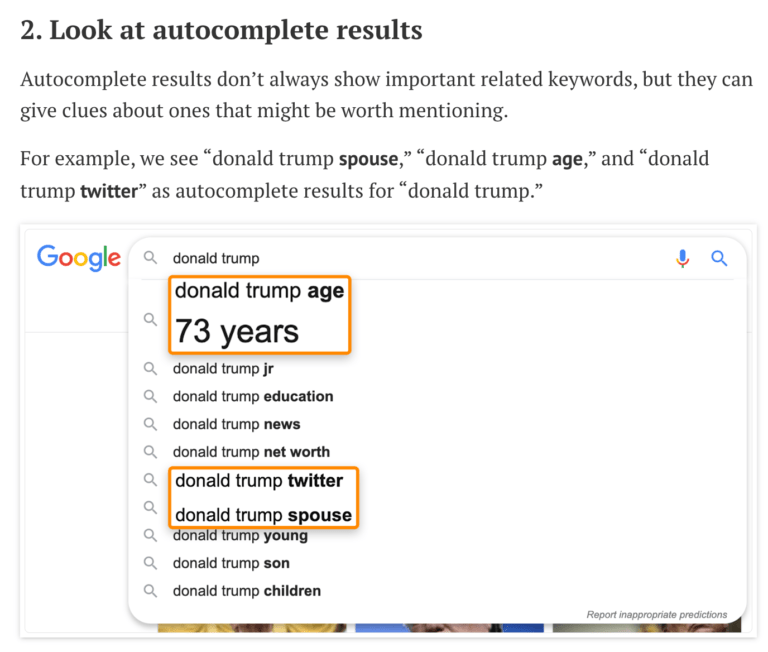The width and height of the screenshot is (768, 652).
Task: Choose the "donald trump twitter" suggestion
Action: [x=259, y=481]
